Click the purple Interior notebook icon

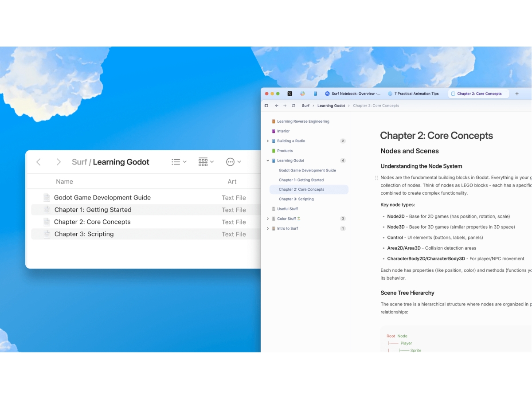(274, 131)
